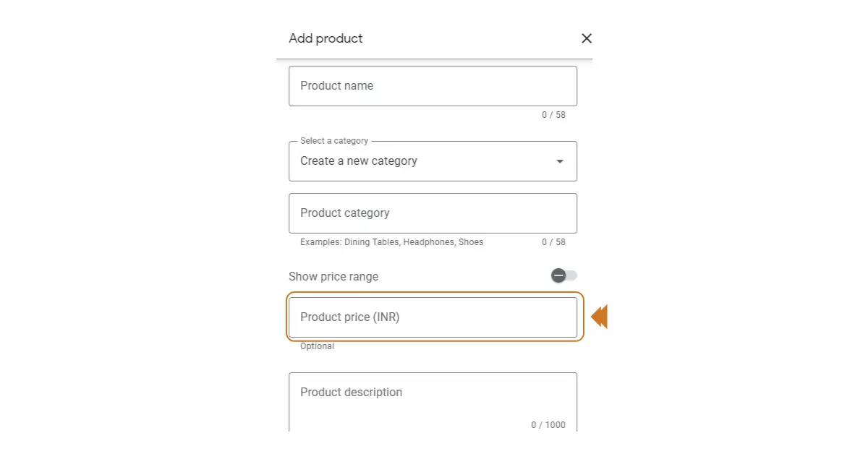Click the Select a category floating label

[334, 141]
